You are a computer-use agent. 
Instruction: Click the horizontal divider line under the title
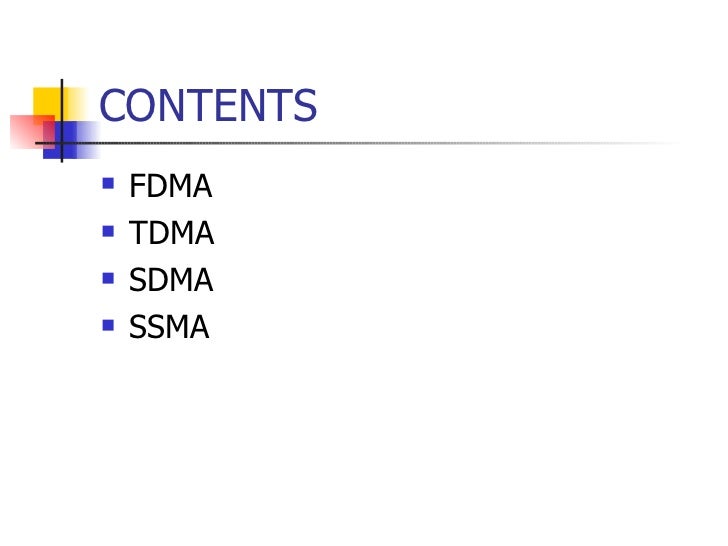coord(358,143)
